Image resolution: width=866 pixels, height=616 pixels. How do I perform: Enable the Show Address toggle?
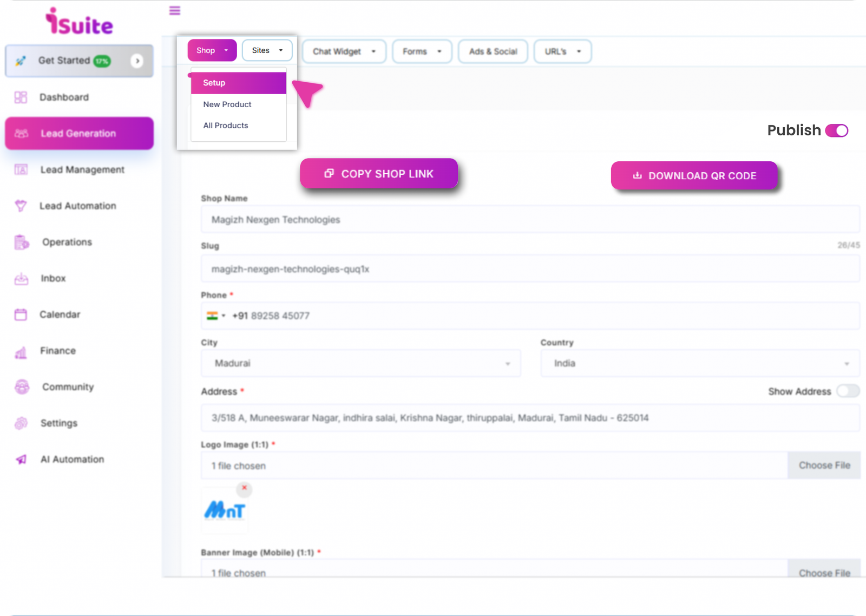tap(848, 391)
